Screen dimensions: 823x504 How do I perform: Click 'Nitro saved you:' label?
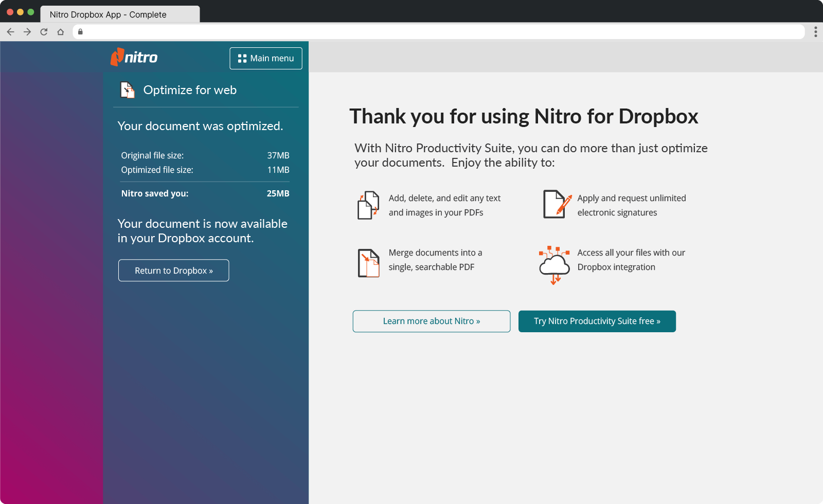(x=155, y=193)
